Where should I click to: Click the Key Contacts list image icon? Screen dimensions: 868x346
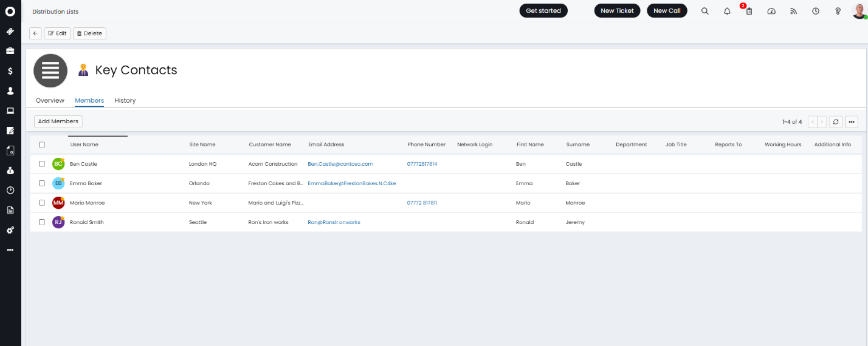(50, 70)
